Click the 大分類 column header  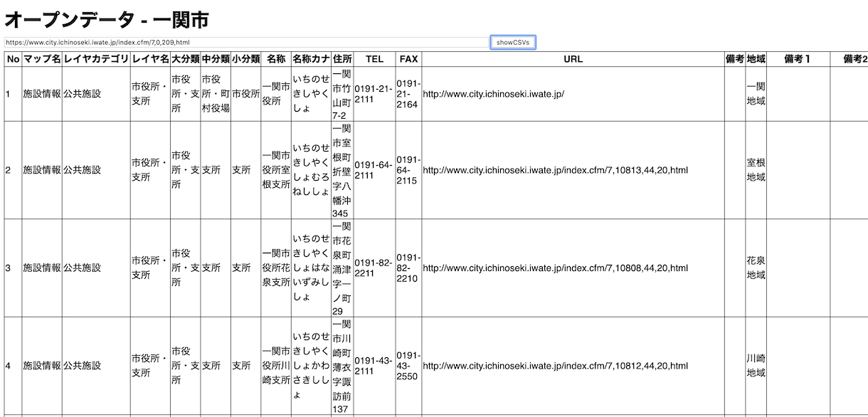pos(185,59)
